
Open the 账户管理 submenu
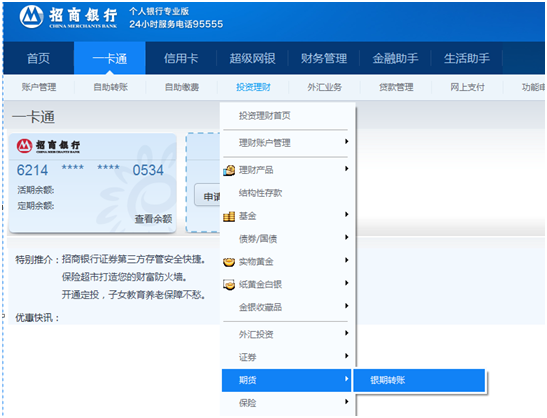point(39,87)
